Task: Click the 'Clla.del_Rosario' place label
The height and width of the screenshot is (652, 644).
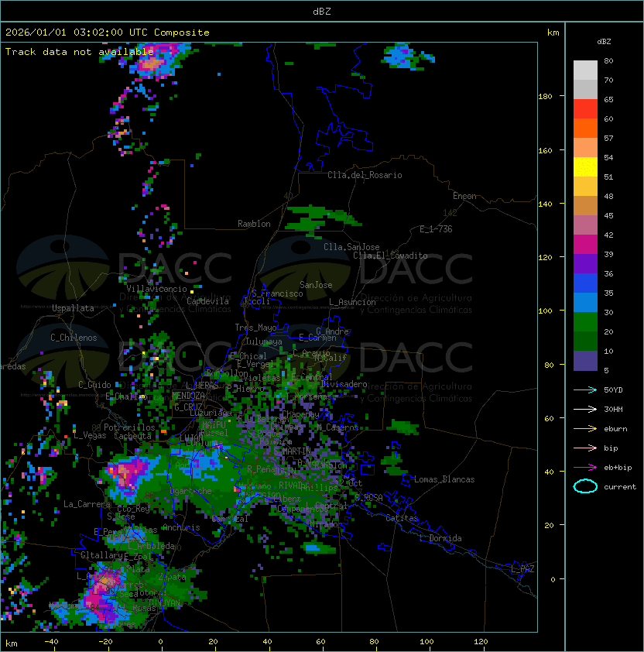Action: [x=365, y=175]
